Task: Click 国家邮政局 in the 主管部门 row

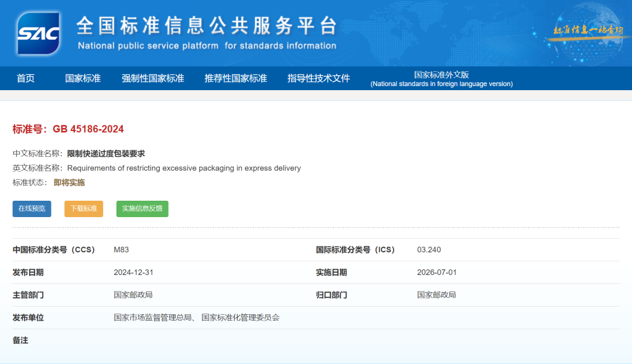Action: pyautogui.click(x=133, y=295)
